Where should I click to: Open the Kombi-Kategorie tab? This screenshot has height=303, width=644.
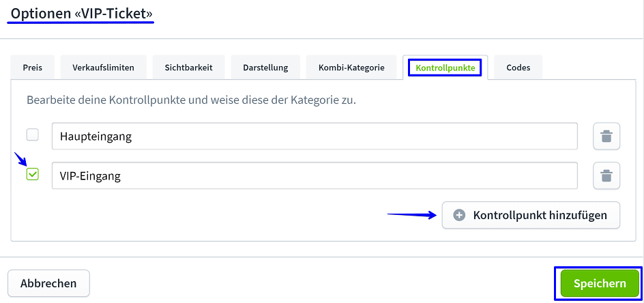point(351,68)
